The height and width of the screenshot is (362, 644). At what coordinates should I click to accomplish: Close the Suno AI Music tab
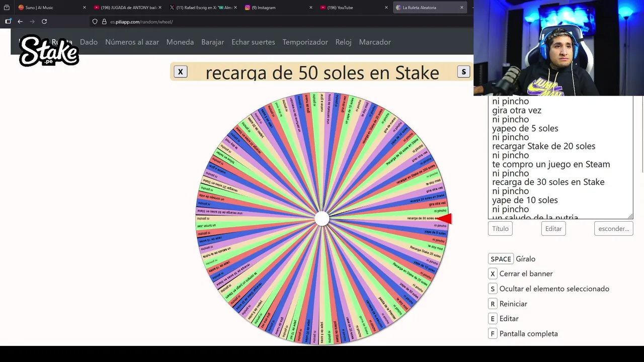[x=85, y=8]
